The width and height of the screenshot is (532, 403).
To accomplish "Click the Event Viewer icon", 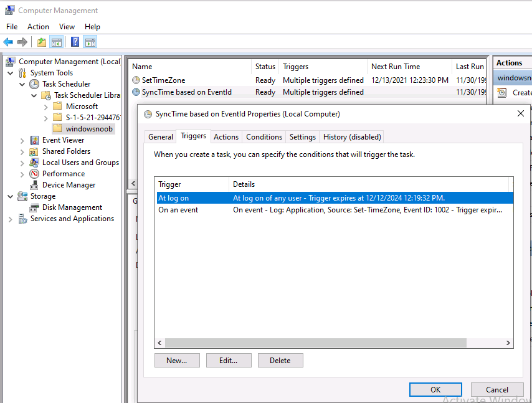I will [34, 140].
